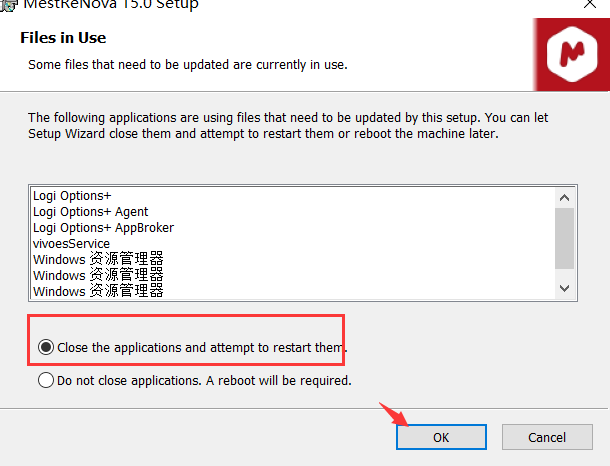Click the MestReNova logo icon
Image resolution: width=610 pixels, height=466 pixels.
[x=571, y=54]
